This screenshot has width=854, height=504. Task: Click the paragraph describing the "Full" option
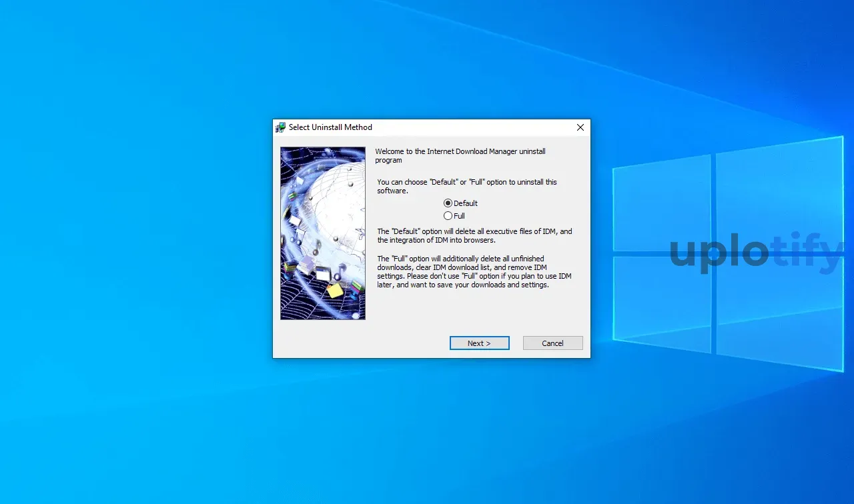[474, 271]
